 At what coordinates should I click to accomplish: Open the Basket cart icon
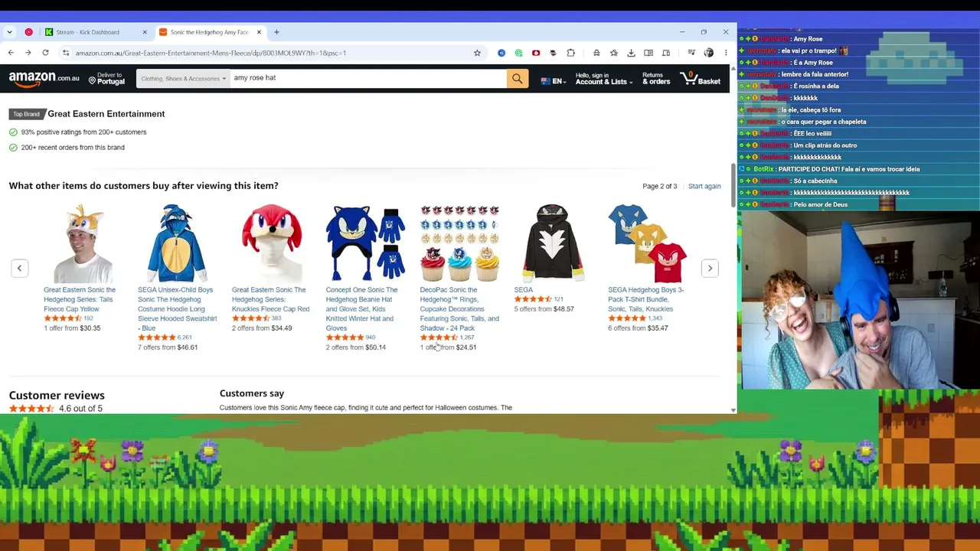pos(701,78)
